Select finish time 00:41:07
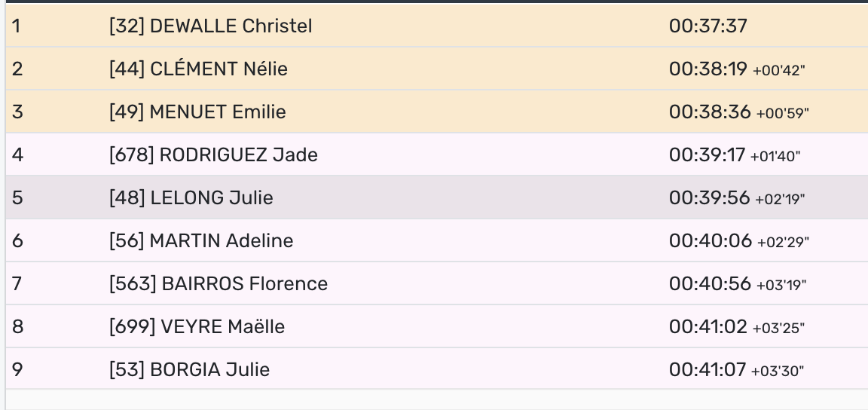Screen dimensions: 868x410 point(708,370)
